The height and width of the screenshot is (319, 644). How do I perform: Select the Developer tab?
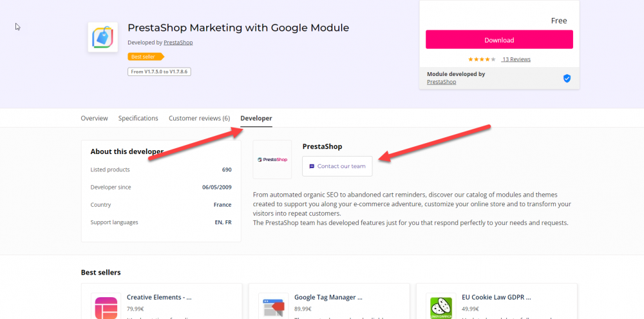pyautogui.click(x=256, y=119)
